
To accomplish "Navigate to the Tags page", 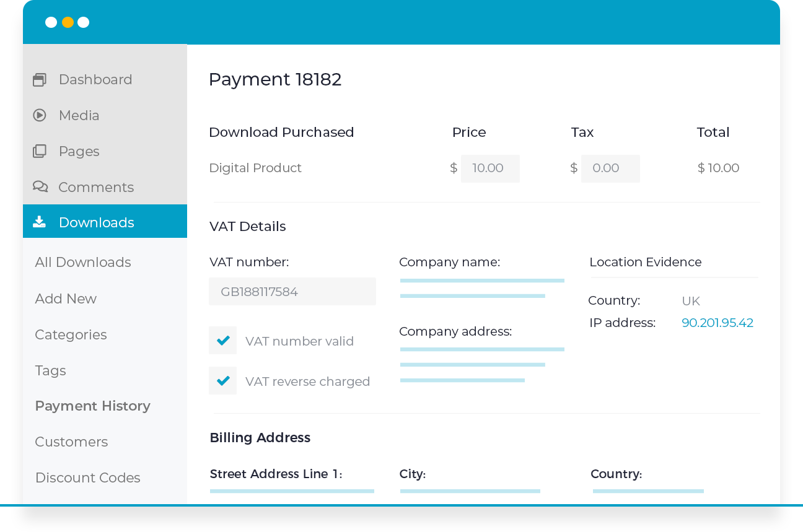I will [50, 370].
